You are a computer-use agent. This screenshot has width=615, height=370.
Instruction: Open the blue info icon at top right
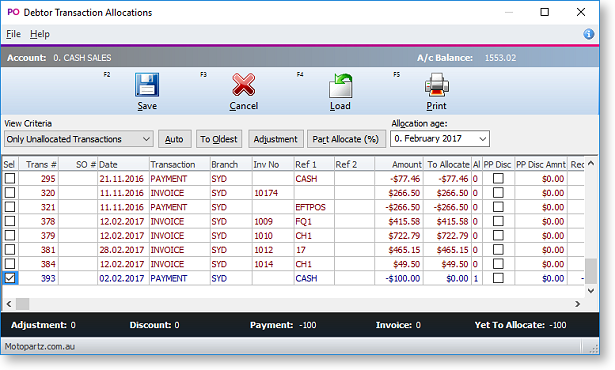[588, 34]
